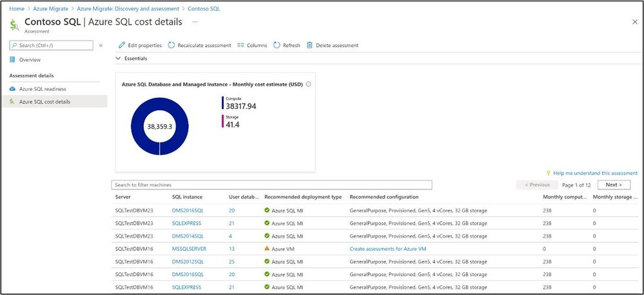Click the Contoso SQL breadcrumb link
Screen dimensions: 644x295
coord(204,8)
